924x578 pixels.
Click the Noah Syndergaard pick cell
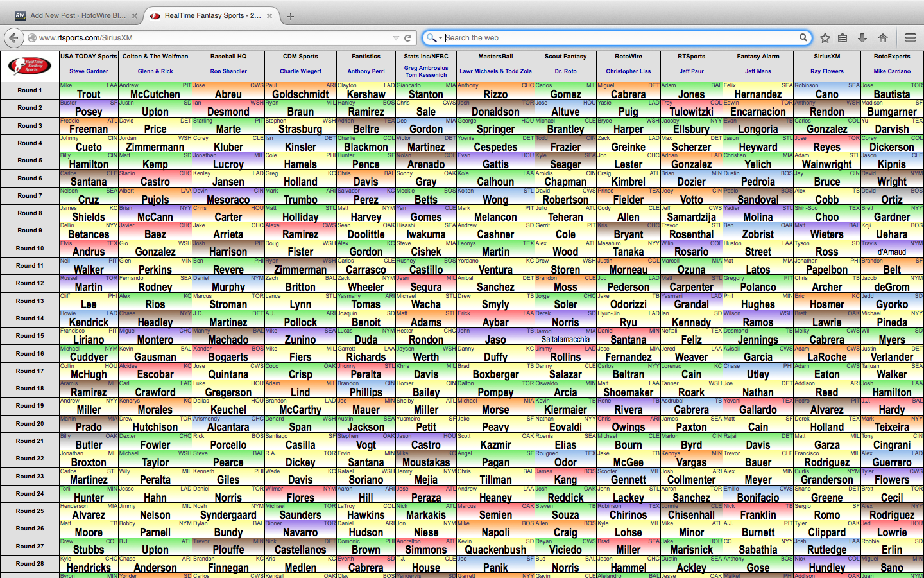point(228,511)
